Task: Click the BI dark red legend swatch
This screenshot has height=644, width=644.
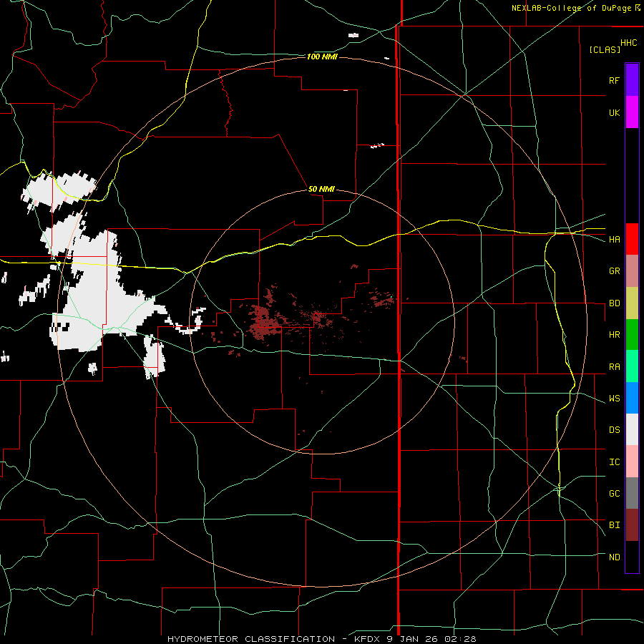Action: point(632,525)
